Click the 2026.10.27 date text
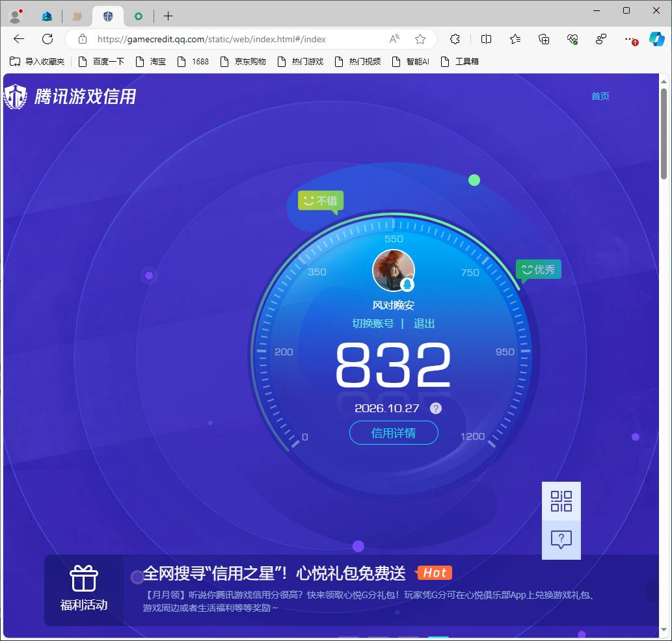The width and height of the screenshot is (672, 641). tap(386, 408)
